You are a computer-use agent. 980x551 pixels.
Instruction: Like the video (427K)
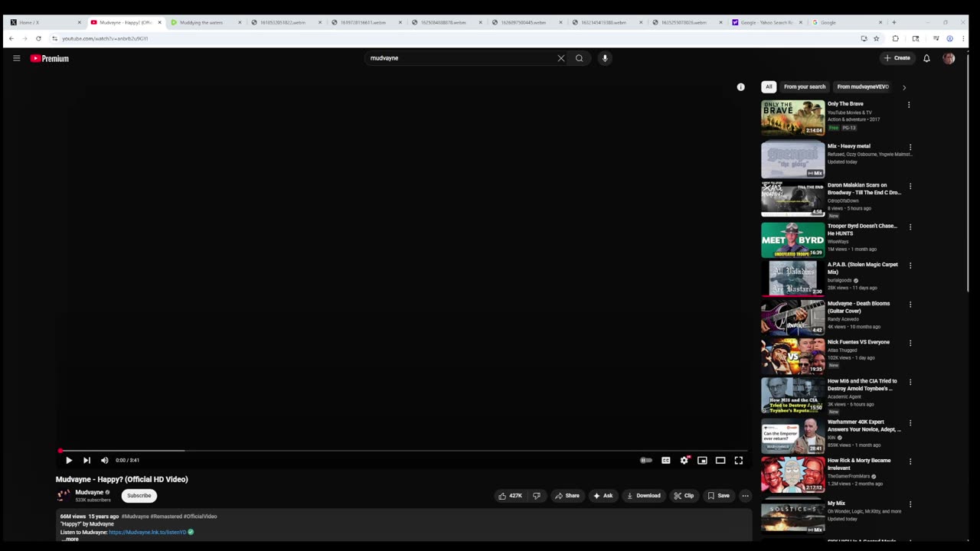[510, 496]
